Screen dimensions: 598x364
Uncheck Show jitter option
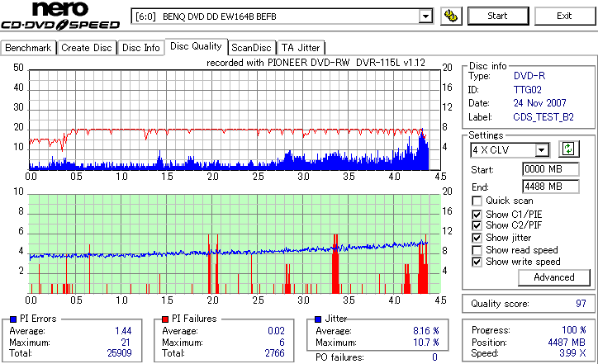click(477, 239)
